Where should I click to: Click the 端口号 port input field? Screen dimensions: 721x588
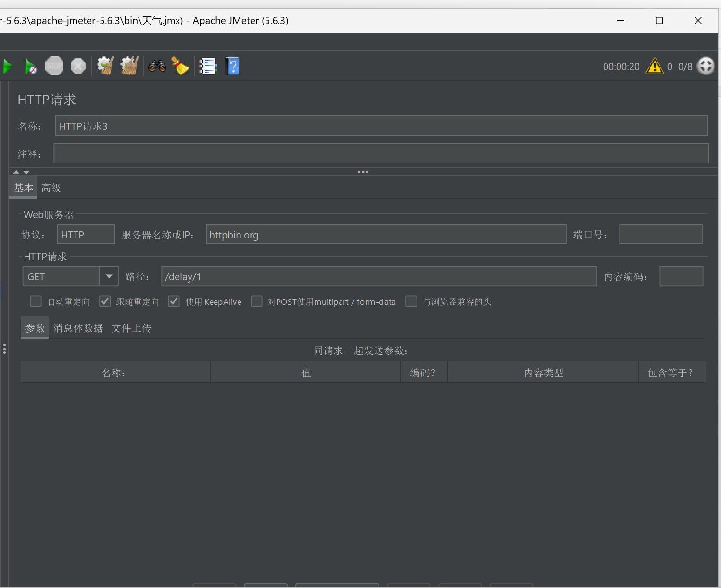pos(661,235)
